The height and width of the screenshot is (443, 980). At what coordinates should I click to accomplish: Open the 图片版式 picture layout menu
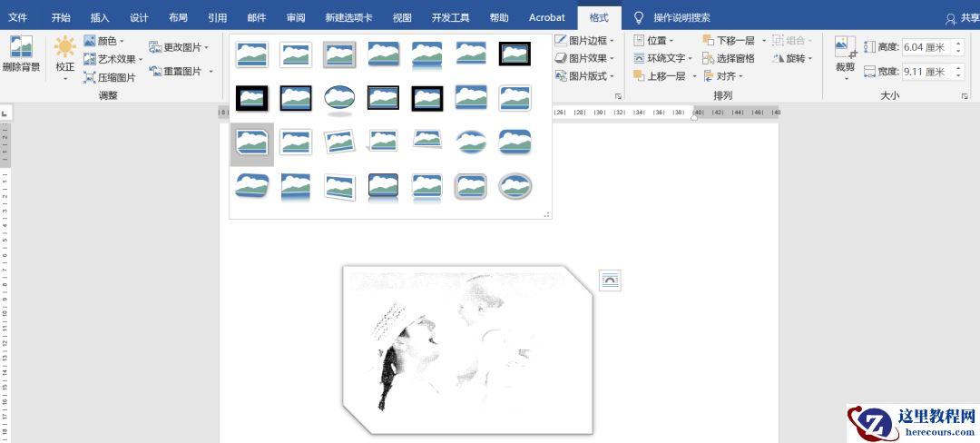(584, 75)
